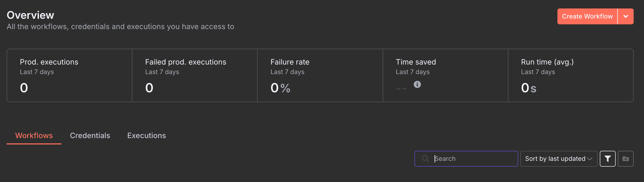Open the Time saved stat card
This screenshot has height=182, width=644.
coord(445,75)
